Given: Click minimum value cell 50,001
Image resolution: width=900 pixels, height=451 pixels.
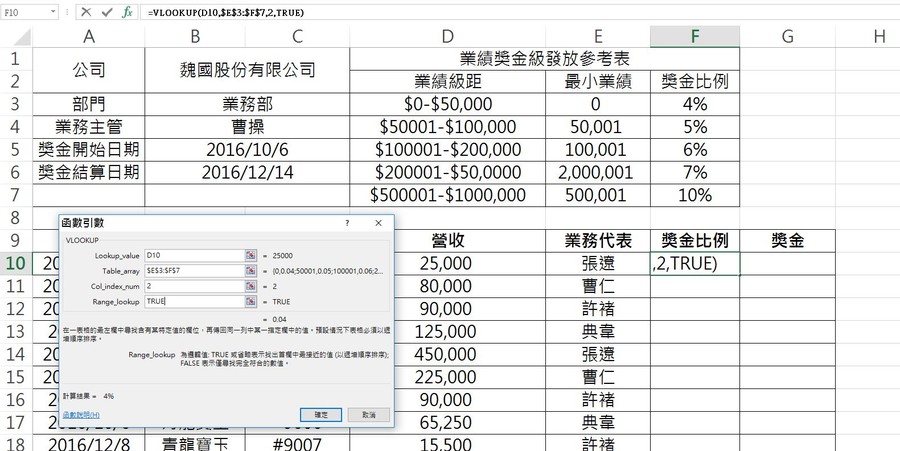Looking at the screenshot, I should 598,127.
